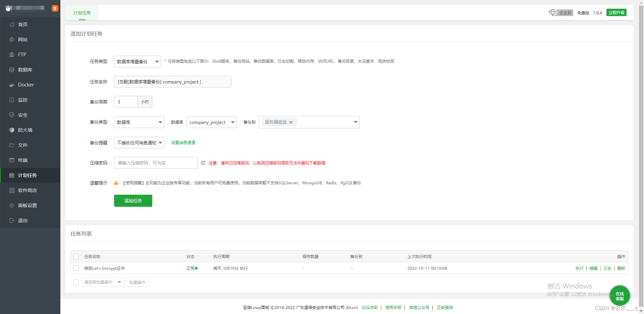This screenshot has height=314, width=644.
Task: Click the monitoring icon beside 监控
Action: (12, 100)
